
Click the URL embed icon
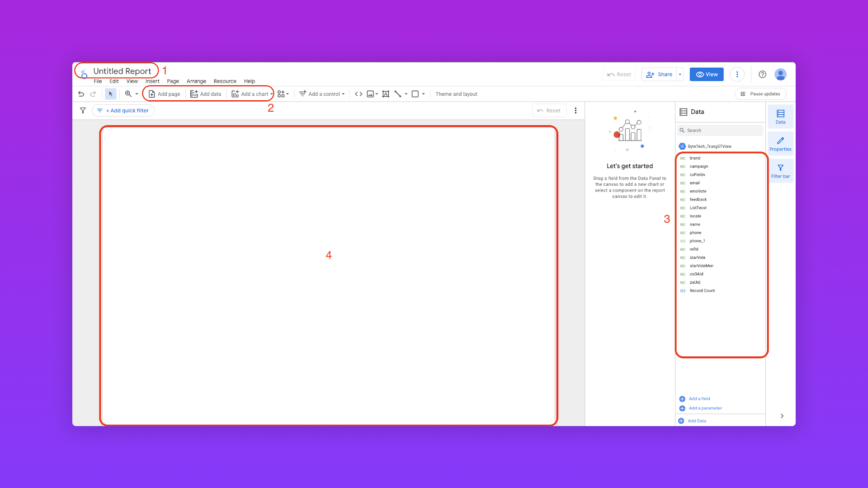[359, 94]
